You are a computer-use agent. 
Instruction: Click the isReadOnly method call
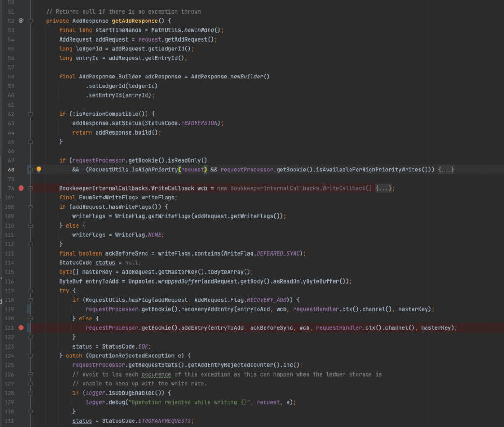click(184, 160)
